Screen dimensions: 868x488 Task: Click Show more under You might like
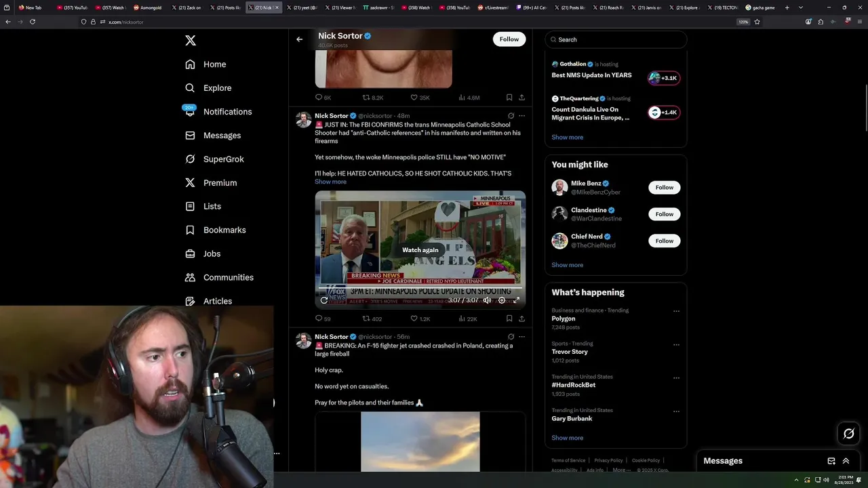[567, 265]
